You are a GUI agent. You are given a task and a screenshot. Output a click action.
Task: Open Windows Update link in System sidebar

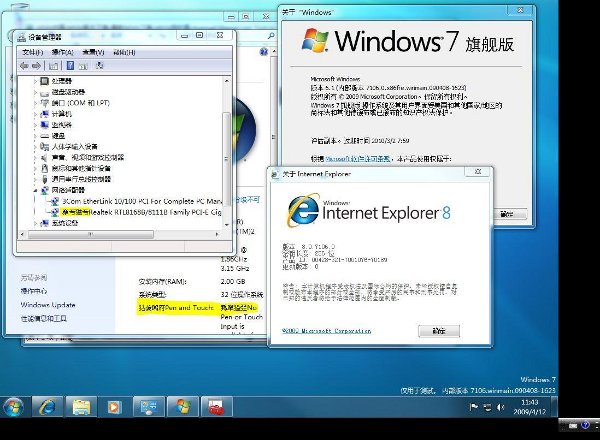pos(48,305)
